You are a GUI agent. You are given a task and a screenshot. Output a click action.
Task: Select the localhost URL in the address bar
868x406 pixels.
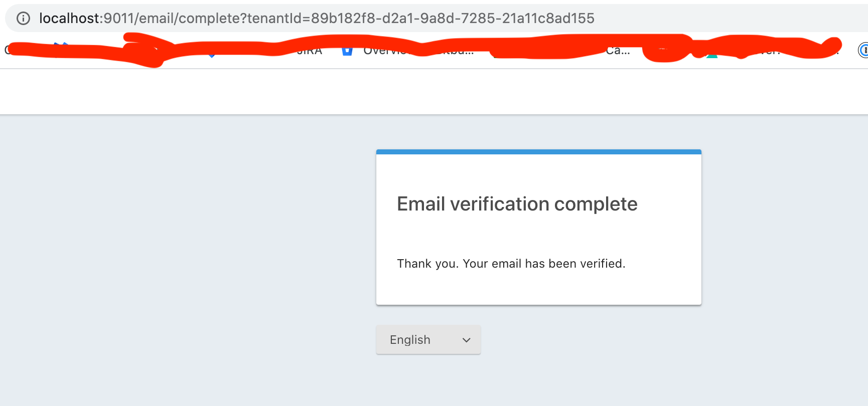click(x=316, y=18)
